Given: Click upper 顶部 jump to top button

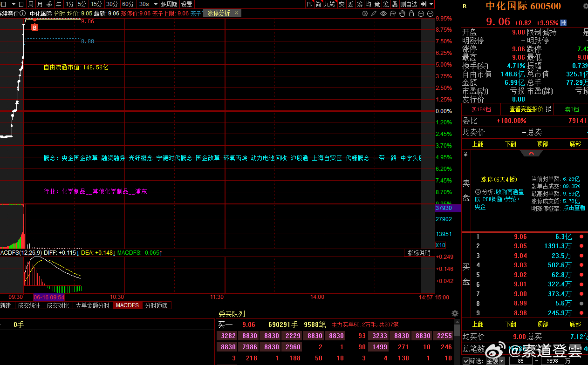Looking at the screenshot, I should click(542, 144).
